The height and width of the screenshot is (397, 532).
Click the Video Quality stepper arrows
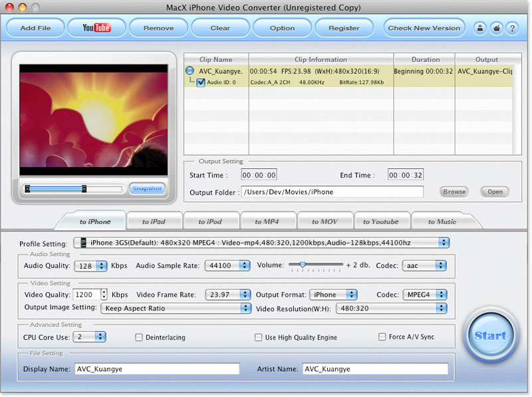104,295
